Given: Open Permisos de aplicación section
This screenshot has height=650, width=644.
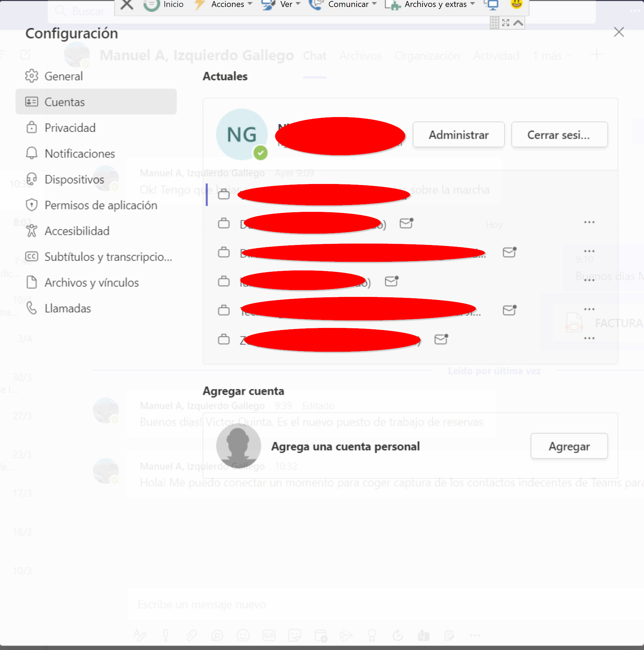Looking at the screenshot, I should click(x=96, y=205).
